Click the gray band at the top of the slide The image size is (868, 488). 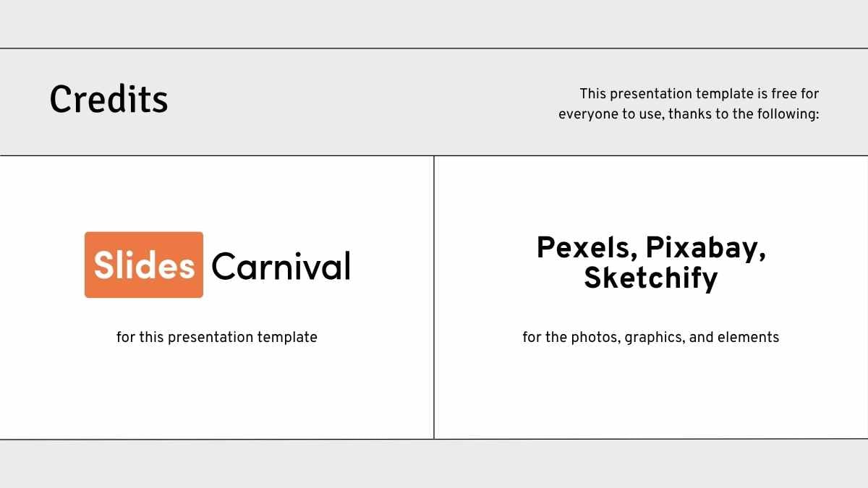coord(434,23)
